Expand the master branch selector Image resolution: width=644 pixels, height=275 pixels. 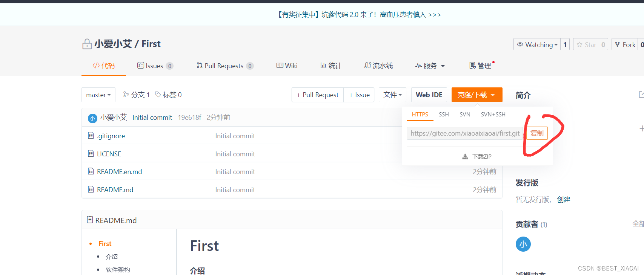tap(98, 95)
